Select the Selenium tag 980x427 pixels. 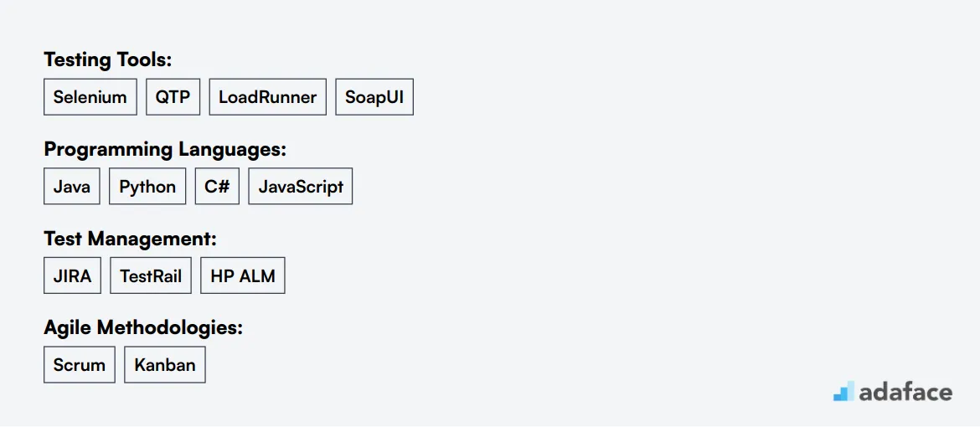(90, 97)
